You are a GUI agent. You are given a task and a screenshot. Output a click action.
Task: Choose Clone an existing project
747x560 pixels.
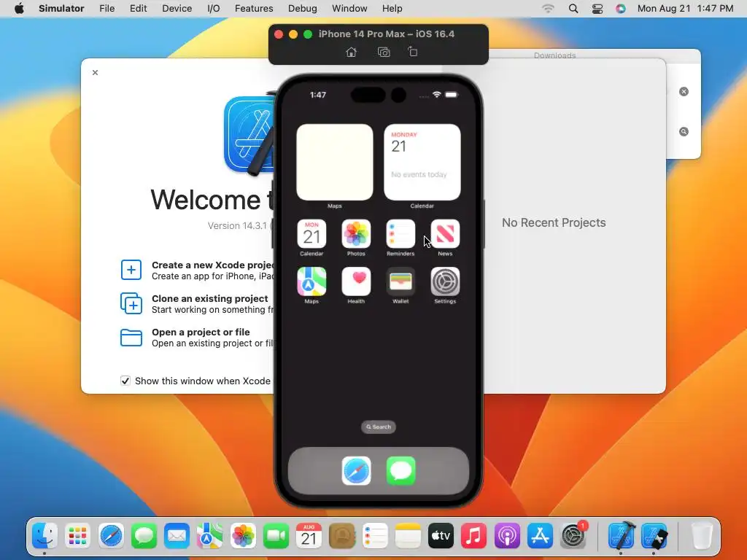[x=198, y=304]
